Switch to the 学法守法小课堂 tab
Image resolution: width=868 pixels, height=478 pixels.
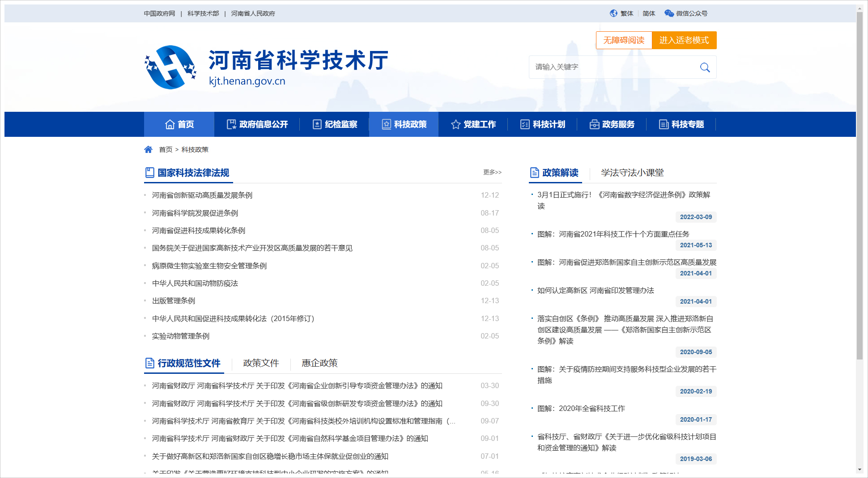pyautogui.click(x=632, y=173)
